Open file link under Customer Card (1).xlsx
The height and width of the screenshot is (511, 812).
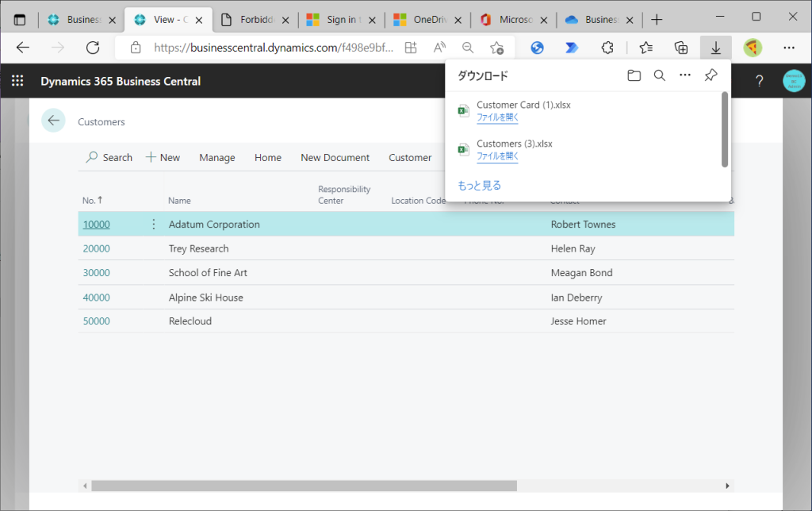497,117
